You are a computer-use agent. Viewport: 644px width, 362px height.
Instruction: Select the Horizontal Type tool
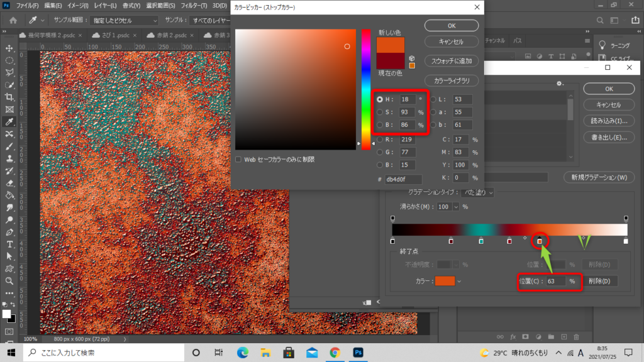coord(9,244)
